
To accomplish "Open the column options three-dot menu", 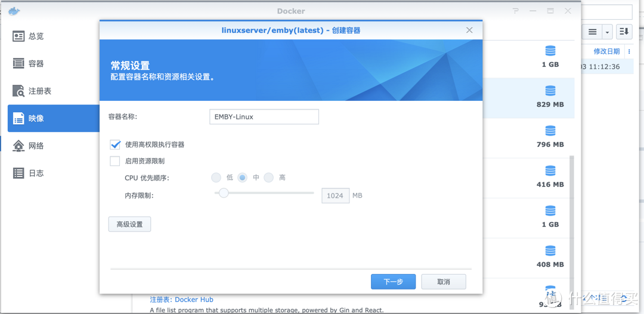I will (x=629, y=51).
